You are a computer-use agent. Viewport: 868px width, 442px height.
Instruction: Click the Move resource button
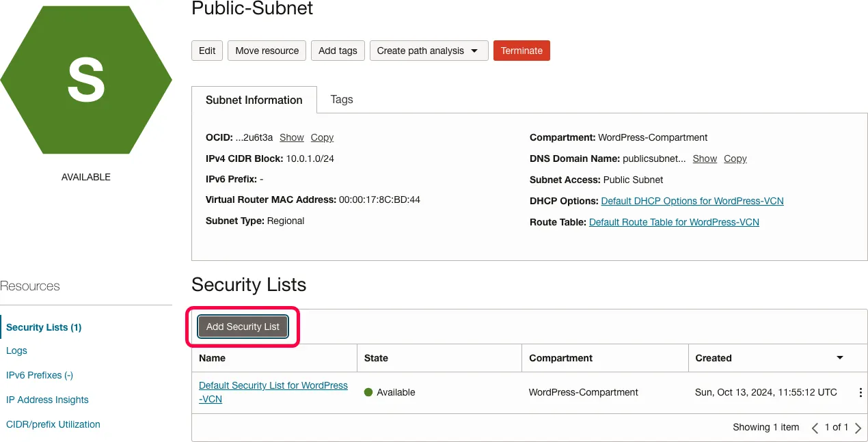(267, 51)
